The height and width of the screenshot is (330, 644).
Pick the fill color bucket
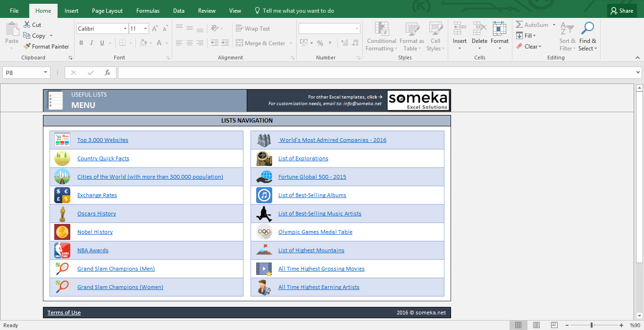(x=143, y=43)
